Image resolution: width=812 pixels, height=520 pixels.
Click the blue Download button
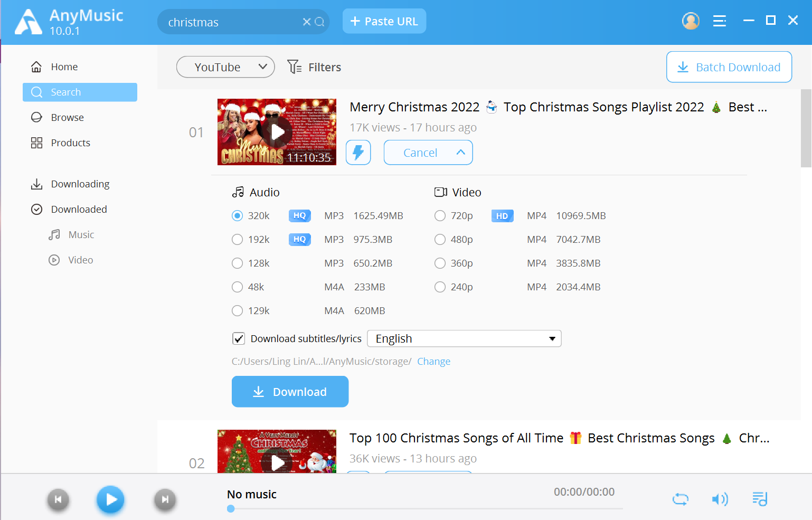(290, 392)
